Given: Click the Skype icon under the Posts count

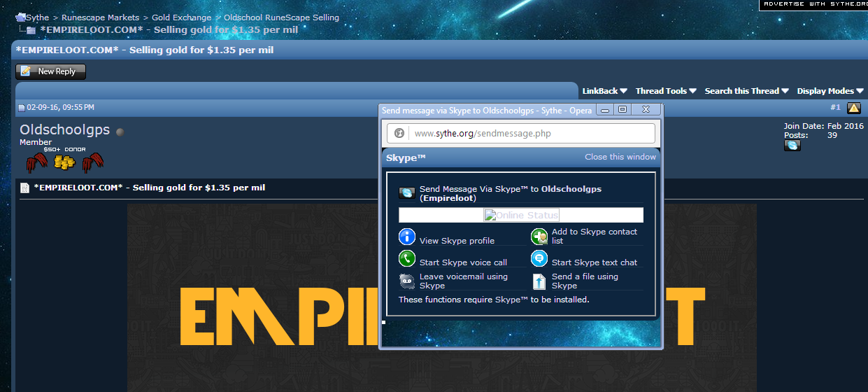Looking at the screenshot, I should (792, 145).
